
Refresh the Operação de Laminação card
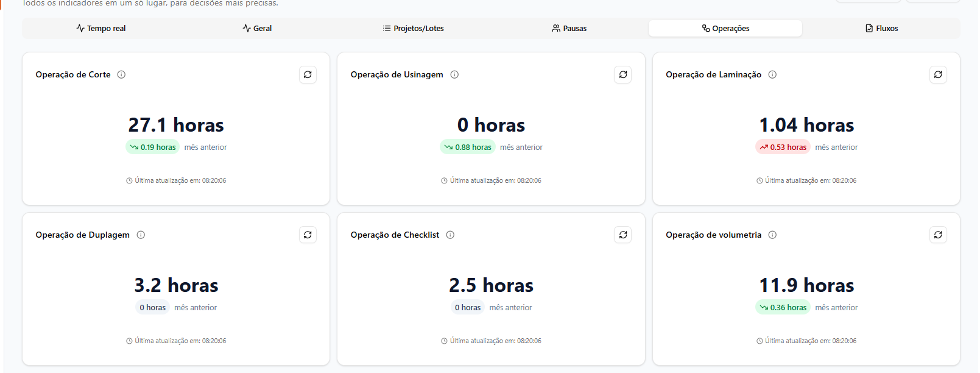[938, 74]
